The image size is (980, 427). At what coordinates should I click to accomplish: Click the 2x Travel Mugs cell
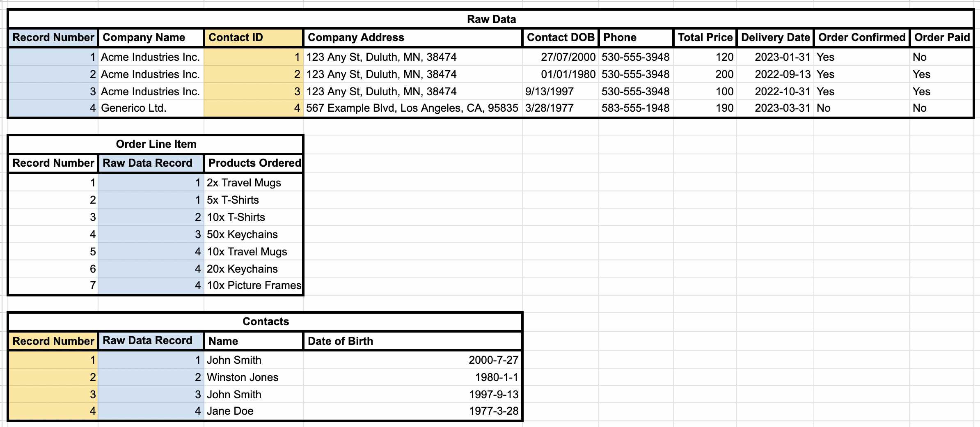point(254,183)
